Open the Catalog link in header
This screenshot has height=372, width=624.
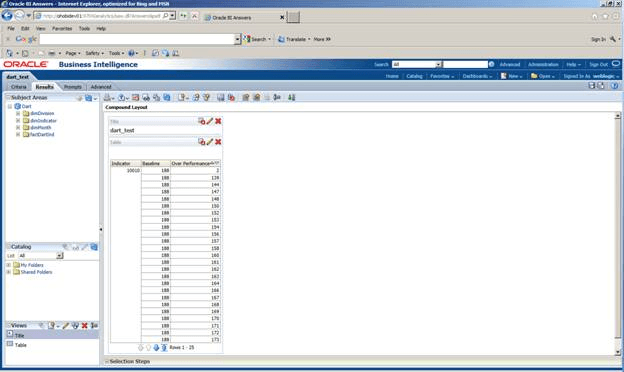pos(414,76)
